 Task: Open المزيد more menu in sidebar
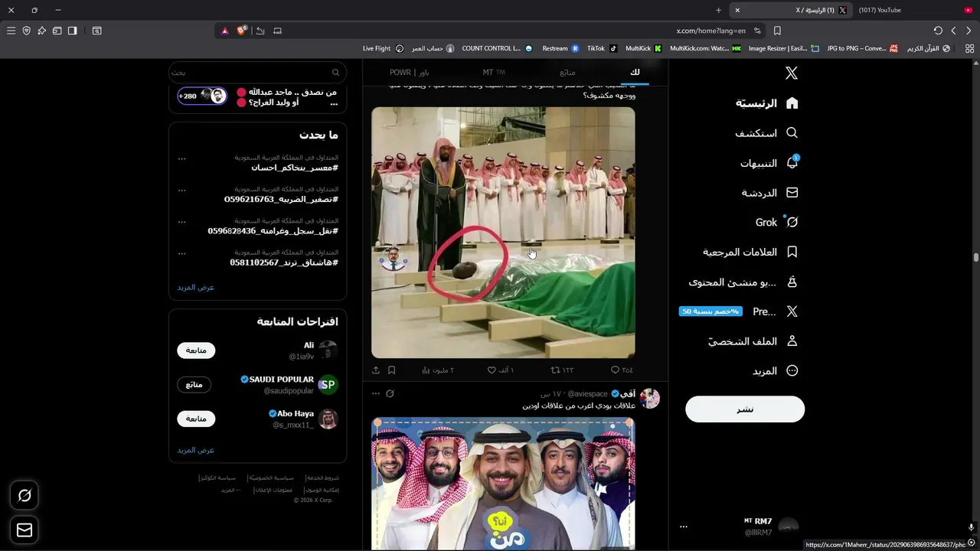[775, 370]
